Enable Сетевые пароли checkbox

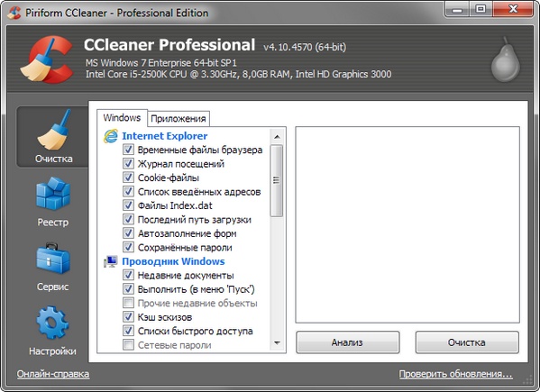(x=128, y=345)
